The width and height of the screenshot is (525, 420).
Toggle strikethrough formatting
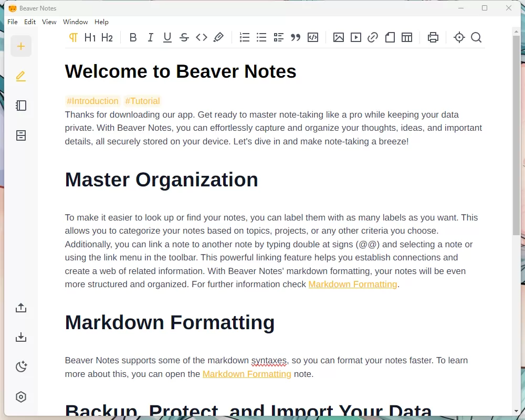(184, 37)
